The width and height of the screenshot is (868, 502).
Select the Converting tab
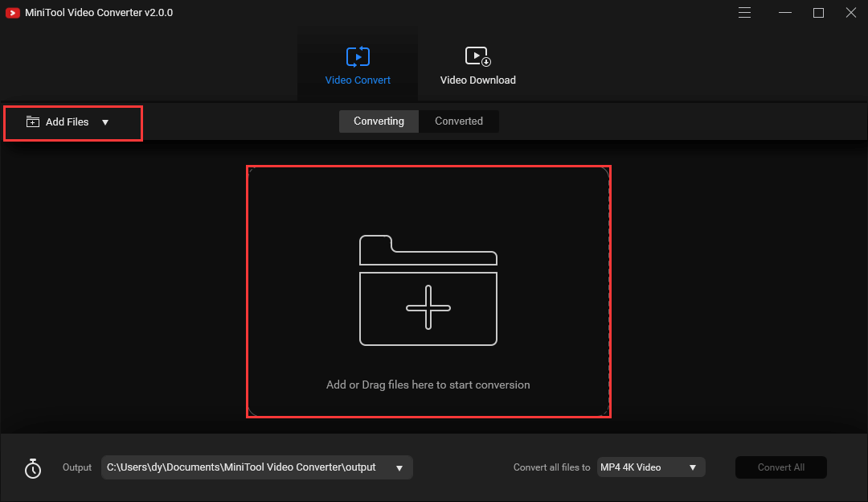point(379,121)
